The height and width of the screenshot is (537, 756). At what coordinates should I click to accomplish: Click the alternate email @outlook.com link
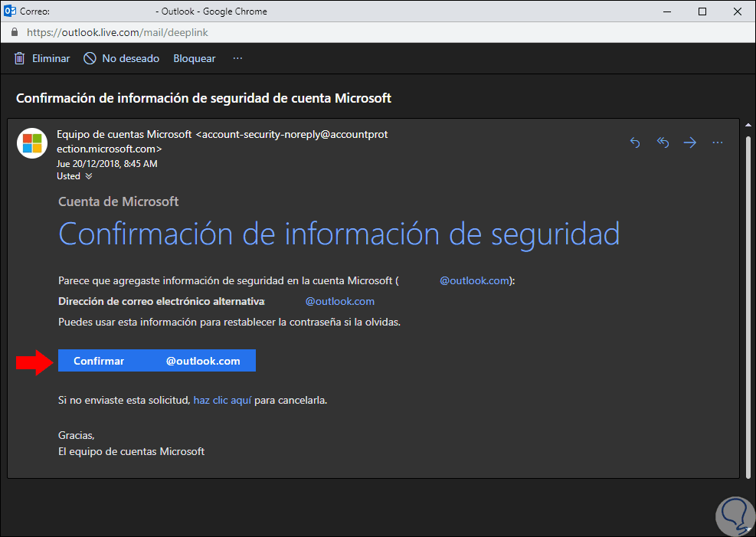click(x=340, y=301)
